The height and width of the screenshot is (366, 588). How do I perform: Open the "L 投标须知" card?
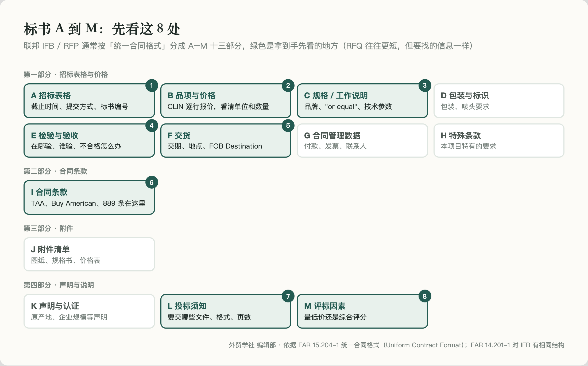pos(226,311)
